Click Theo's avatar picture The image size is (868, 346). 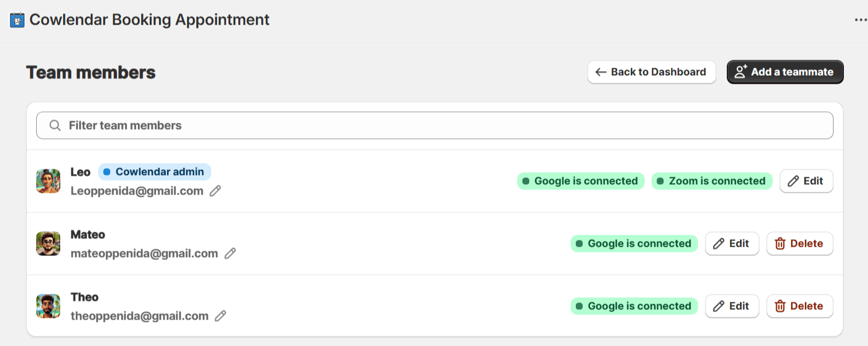coord(48,306)
